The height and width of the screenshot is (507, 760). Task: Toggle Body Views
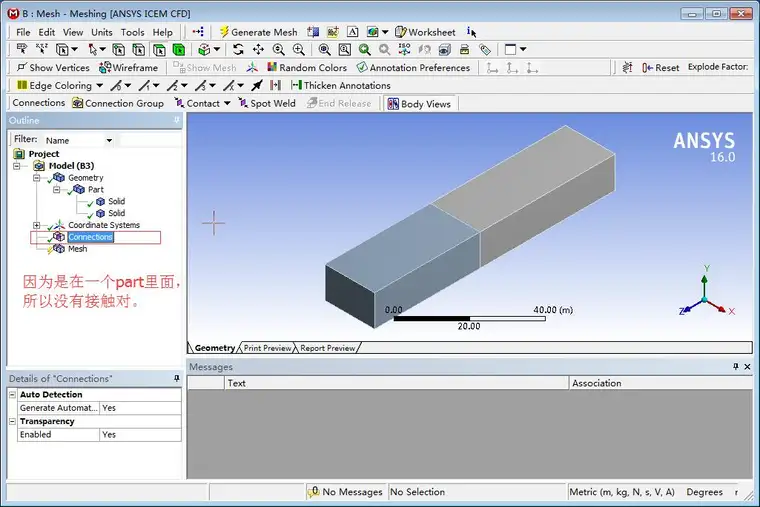click(420, 104)
